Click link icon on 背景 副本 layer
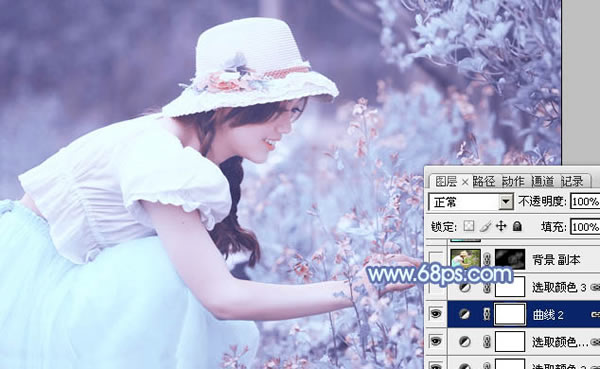 coord(487,260)
